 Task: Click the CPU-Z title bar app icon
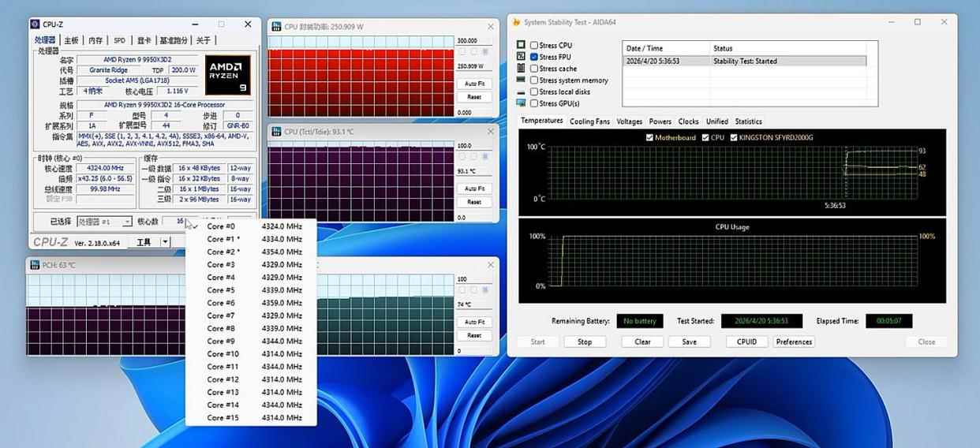tap(36, 25)
